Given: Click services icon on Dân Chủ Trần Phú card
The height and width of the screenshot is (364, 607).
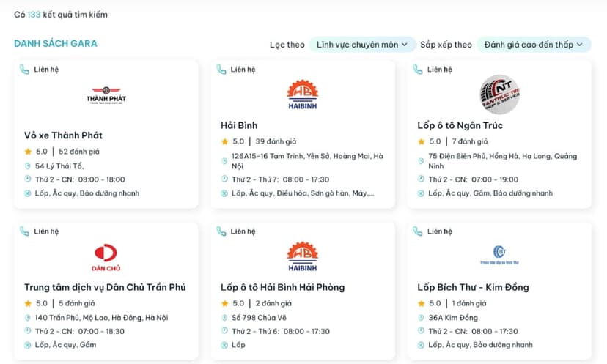Looking at the screenshot, I should 27,345.
